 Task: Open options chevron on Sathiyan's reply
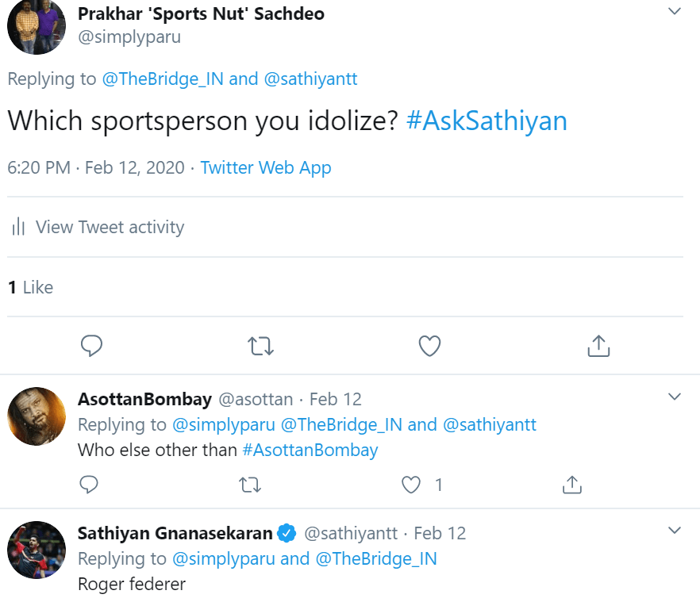click(x=675, y=530)
